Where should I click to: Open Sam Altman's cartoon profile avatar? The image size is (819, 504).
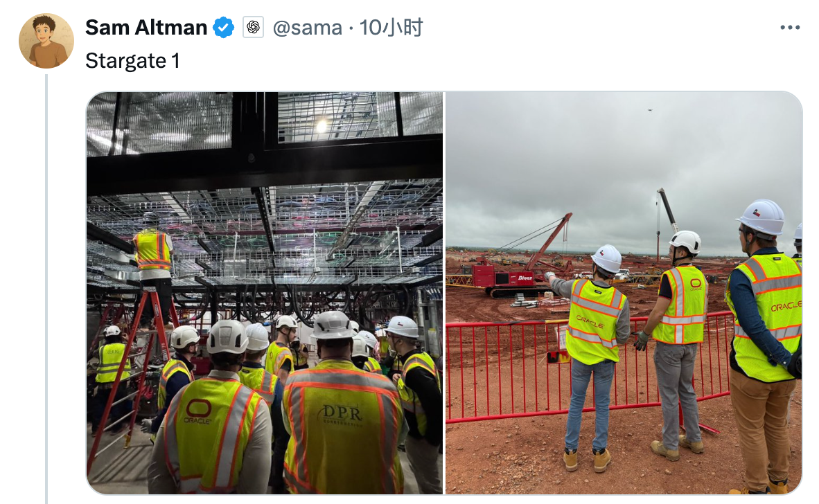coord(46,41)
